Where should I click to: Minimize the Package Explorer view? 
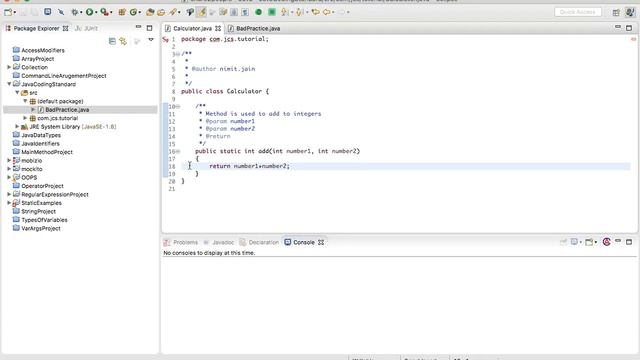coord(138,27)
